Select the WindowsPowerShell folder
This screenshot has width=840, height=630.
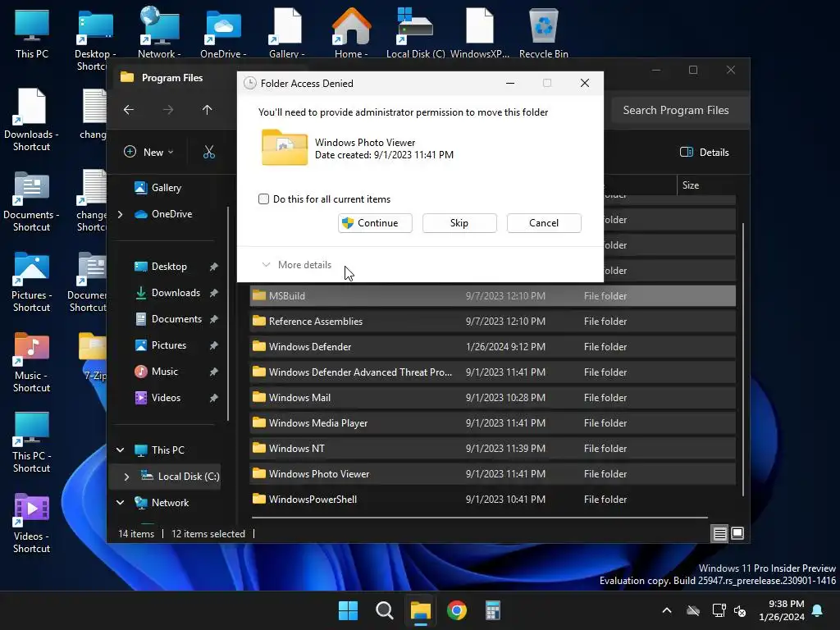[492, 500]
